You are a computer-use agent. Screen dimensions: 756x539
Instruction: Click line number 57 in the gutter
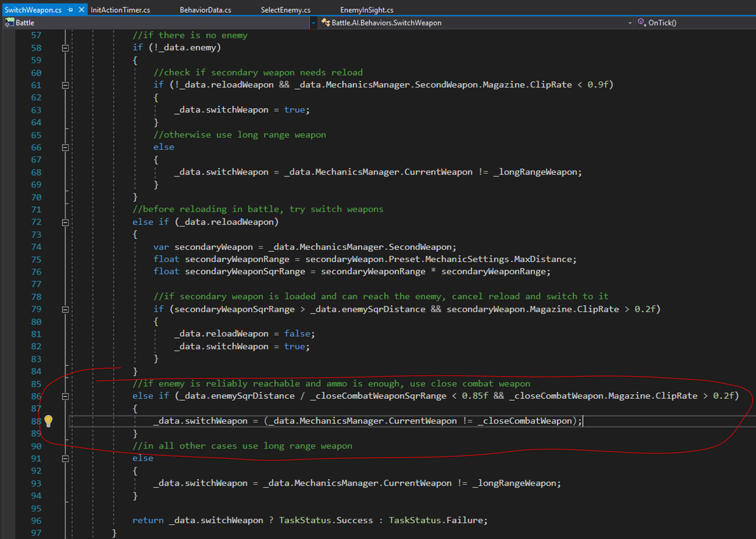[36, 35]
